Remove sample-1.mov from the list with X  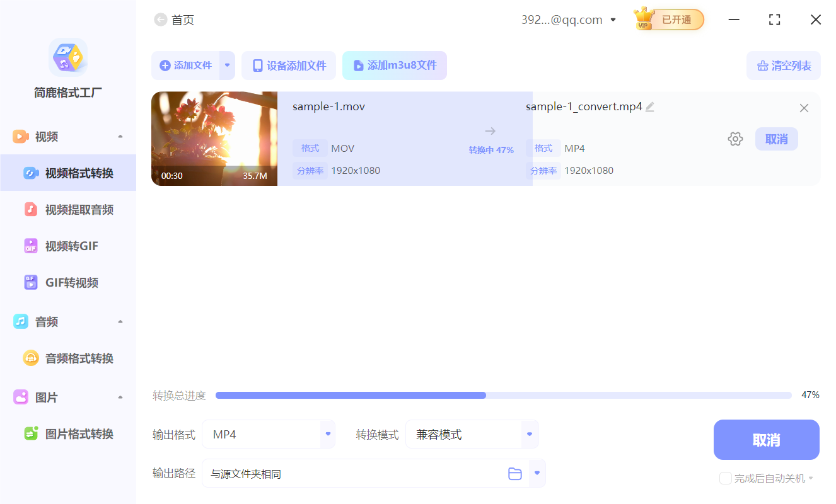[x=804, y=108]
